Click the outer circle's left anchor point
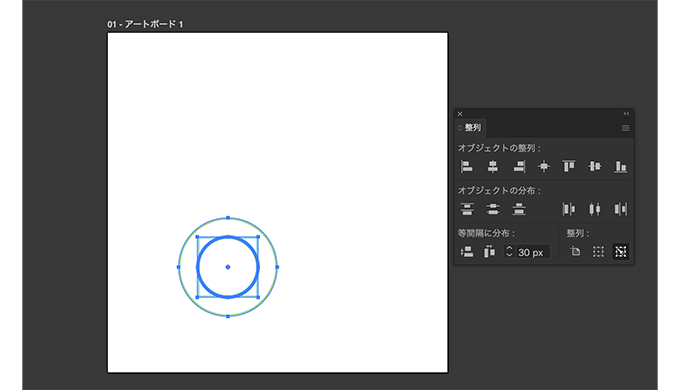This screenshot has height=390, width=680. [x=179, y=267]
